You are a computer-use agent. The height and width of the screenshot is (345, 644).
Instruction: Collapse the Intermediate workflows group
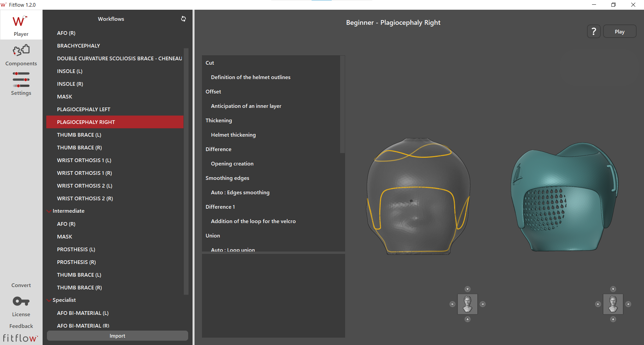pyautogui.click(x=49, y=211)
